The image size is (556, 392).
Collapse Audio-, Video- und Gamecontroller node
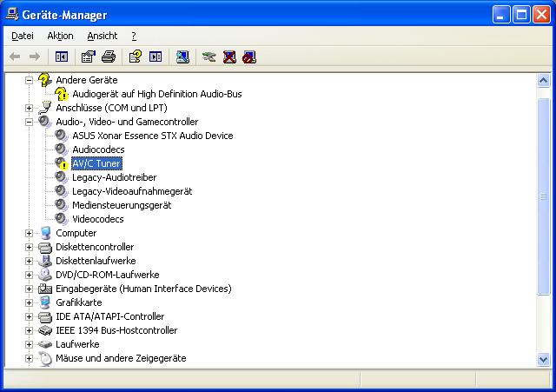[x=29, y=122]
